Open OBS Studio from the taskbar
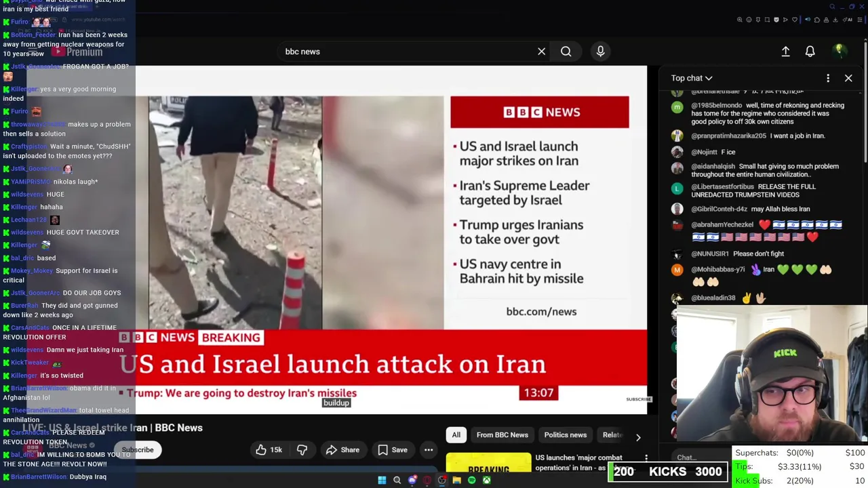The height and width of the screenshot is (488, 868). [441, 480]
